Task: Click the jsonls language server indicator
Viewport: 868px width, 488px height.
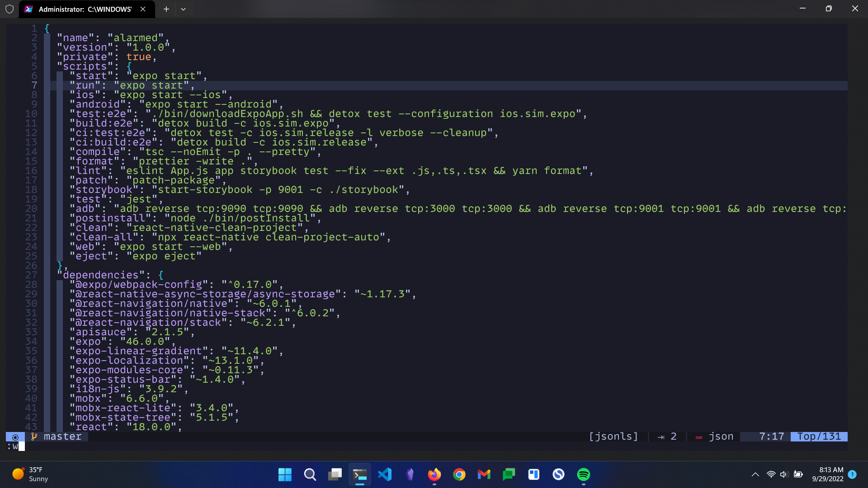Action: tap(613, 436)
